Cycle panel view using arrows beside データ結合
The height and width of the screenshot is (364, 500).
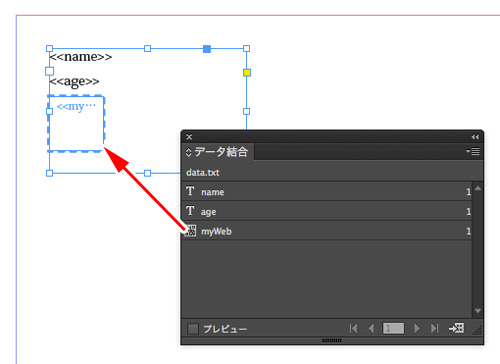coord(188,152)
